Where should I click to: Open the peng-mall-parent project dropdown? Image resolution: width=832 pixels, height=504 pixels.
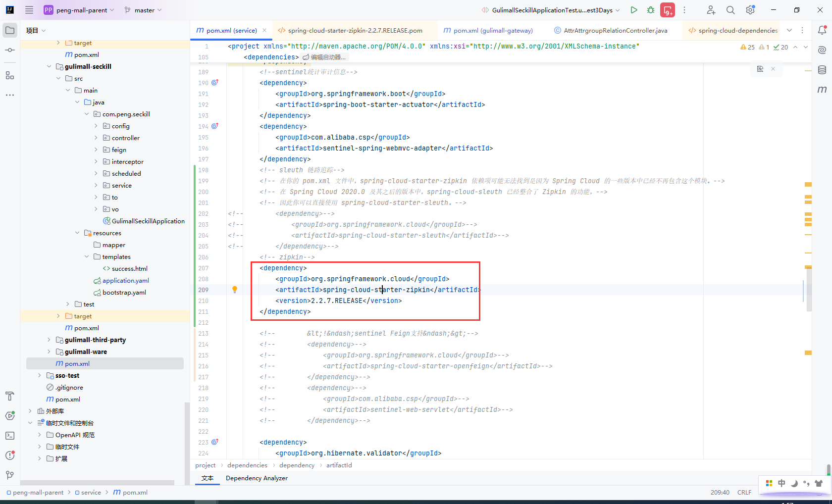tap(79, 10)
